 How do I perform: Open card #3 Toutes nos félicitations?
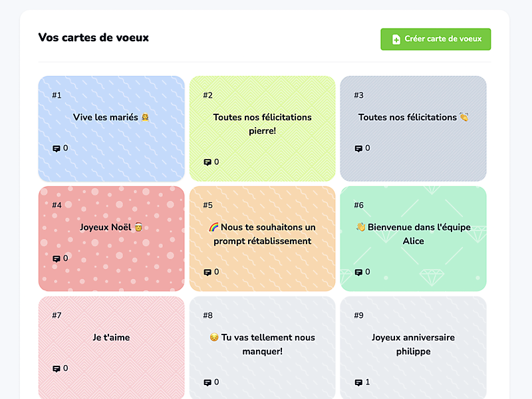pyautogui.click(x=413, y=128)
